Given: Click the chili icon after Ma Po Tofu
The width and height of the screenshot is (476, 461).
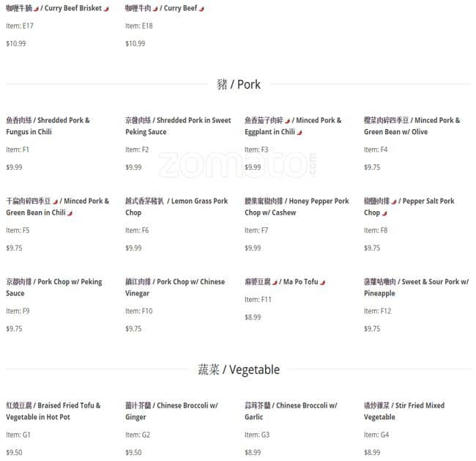Looking at the screenshot, I should pyautogui.click(x=323, y=282).
